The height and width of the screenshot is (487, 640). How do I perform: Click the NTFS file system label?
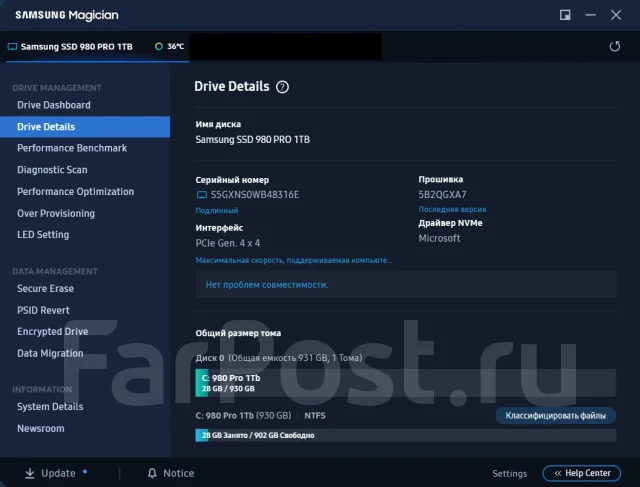pos(315,416)
